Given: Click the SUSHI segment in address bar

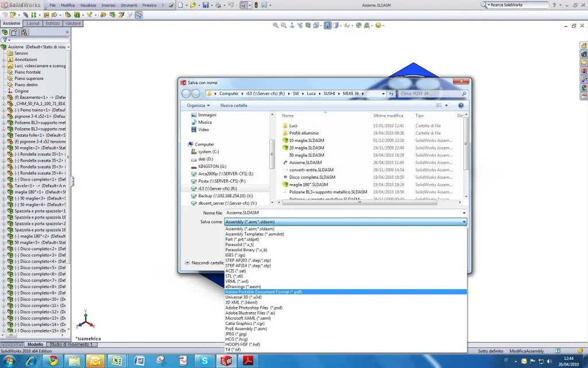Looking at the screenshot, I should (329, 94).
